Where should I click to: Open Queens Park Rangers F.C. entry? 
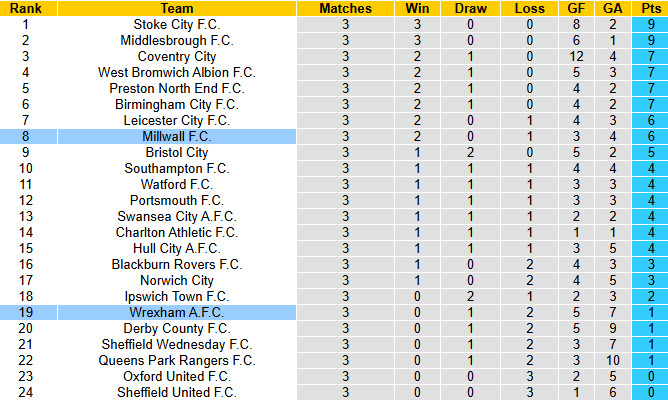click(177, 360)
